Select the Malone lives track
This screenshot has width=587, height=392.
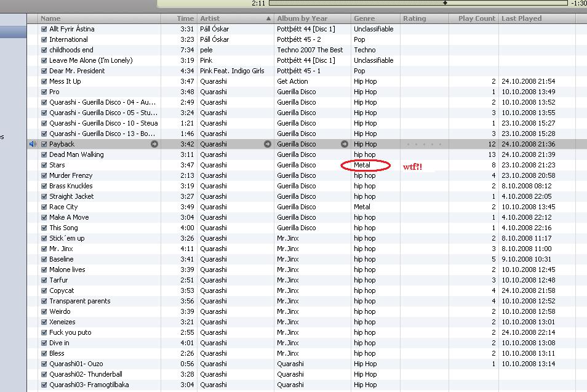(67, 270)
